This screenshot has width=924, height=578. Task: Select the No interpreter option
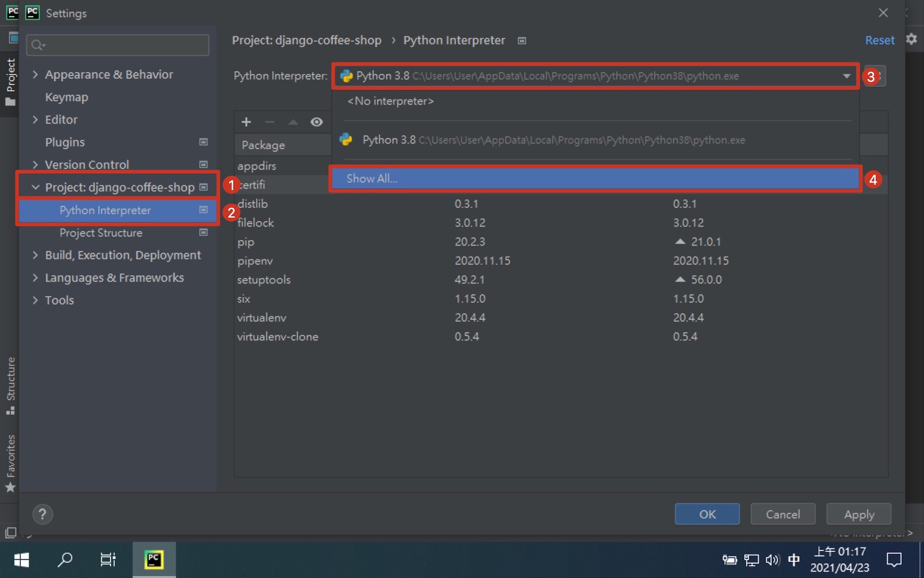pos(390,101)
